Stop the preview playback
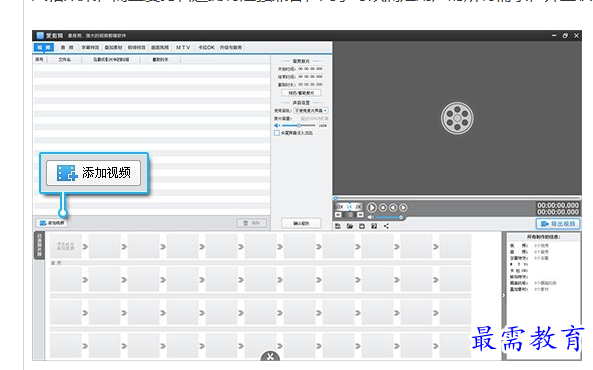This screenshot has height=370, width=593. [383, 207]
